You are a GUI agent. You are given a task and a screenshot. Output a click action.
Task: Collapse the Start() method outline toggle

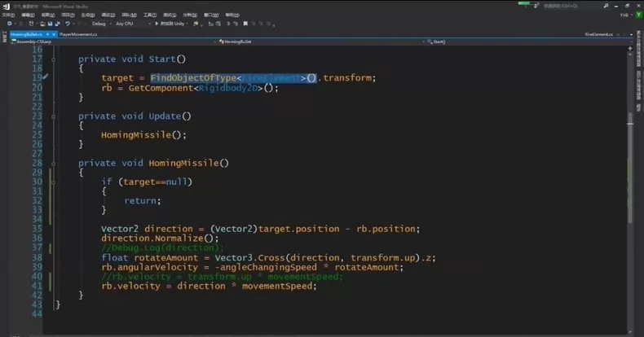click(53, 59)
